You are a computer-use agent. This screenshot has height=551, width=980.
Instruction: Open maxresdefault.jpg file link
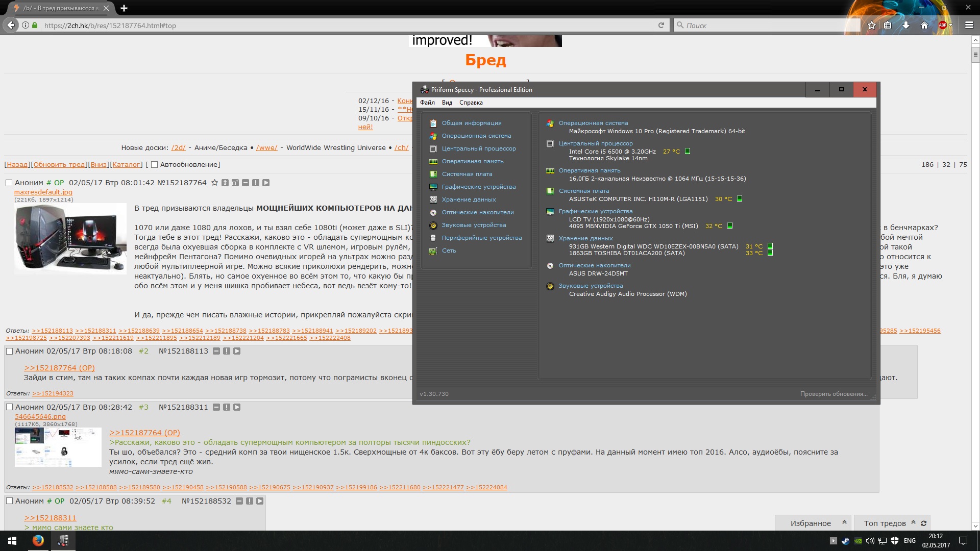pos(43,192)
